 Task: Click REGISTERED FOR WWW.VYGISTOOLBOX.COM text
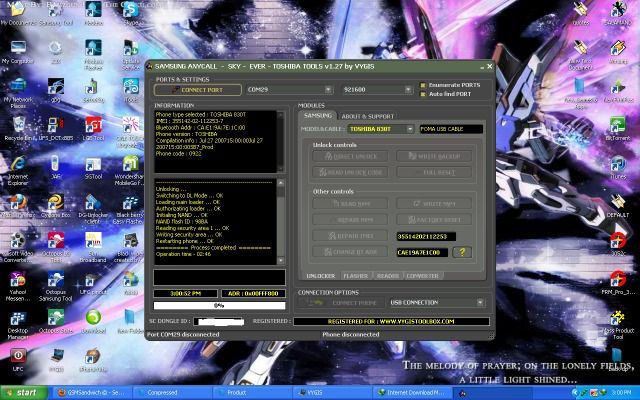391,322
